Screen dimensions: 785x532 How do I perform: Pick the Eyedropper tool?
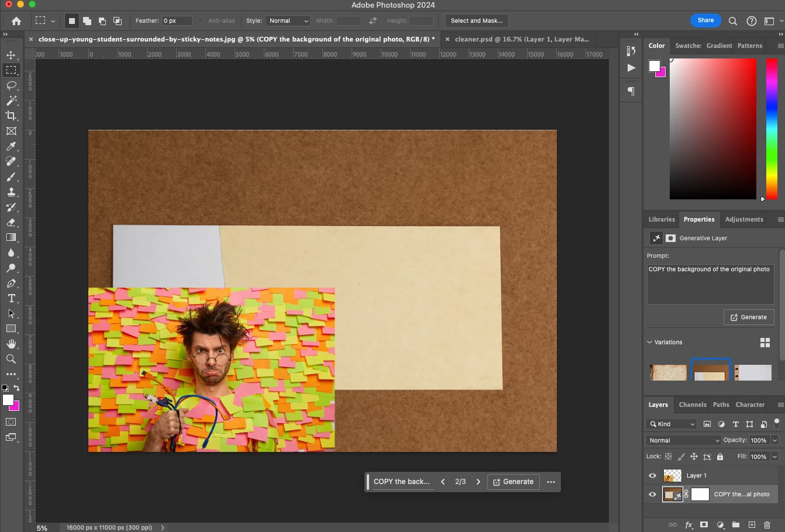pyautogui.click(x=11, y=146)
